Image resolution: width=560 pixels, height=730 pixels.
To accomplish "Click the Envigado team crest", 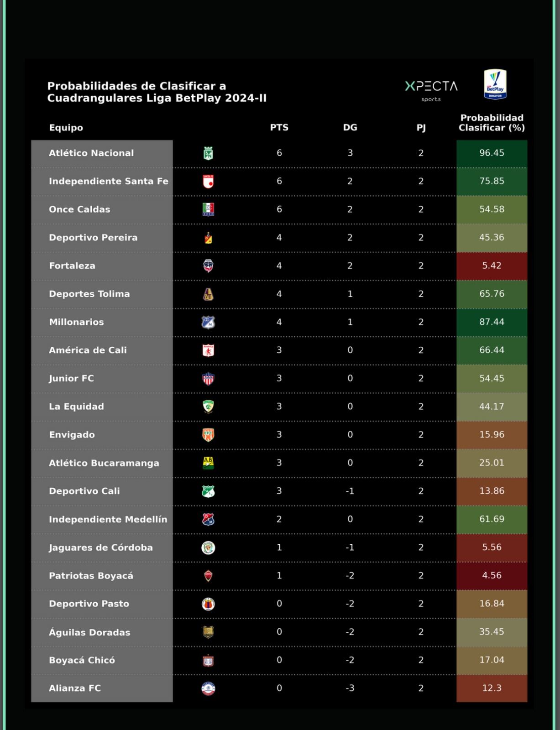I will click(x=208, y=435).
